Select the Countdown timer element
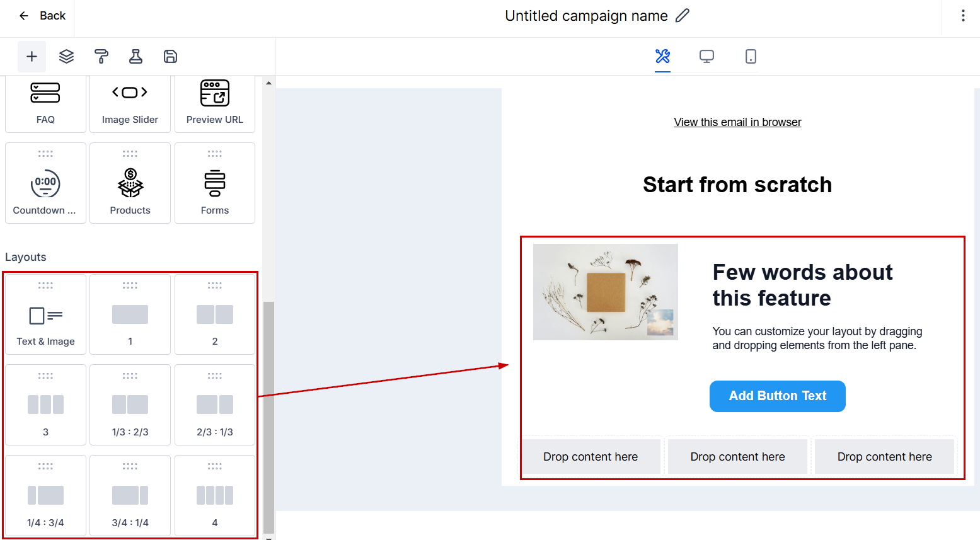 coord(45,183)
